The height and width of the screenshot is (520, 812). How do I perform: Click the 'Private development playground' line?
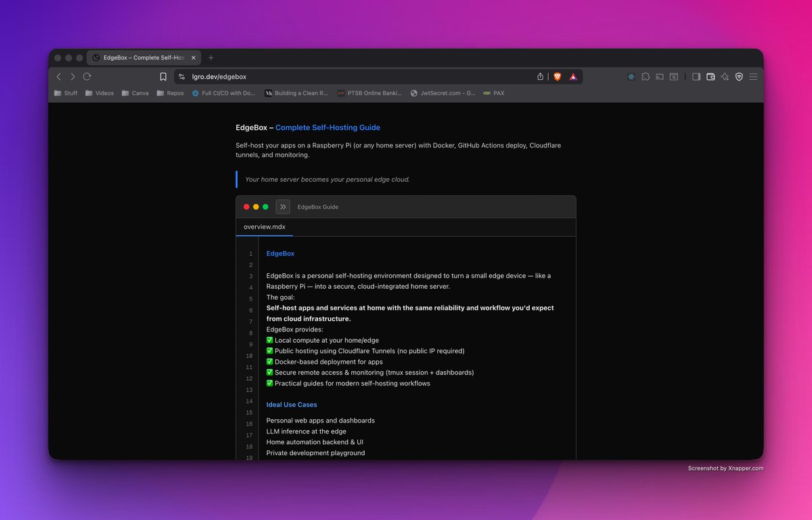coord(315,453)
